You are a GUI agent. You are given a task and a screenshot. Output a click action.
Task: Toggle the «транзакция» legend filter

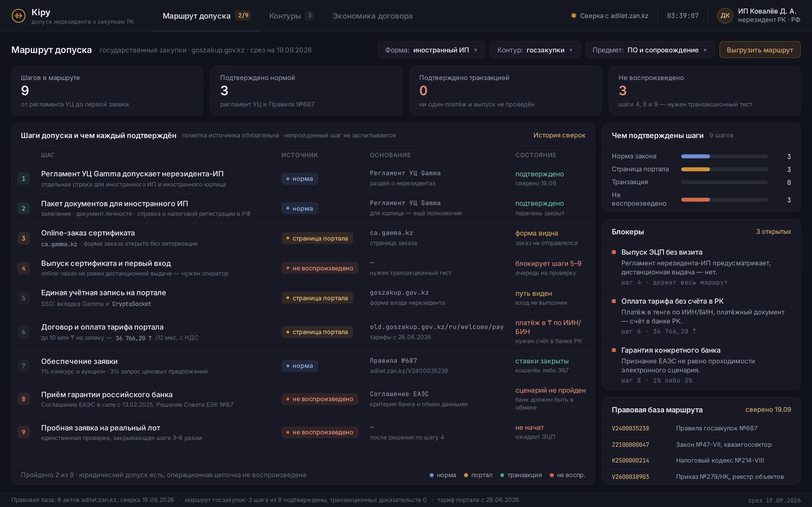point(521,475)
